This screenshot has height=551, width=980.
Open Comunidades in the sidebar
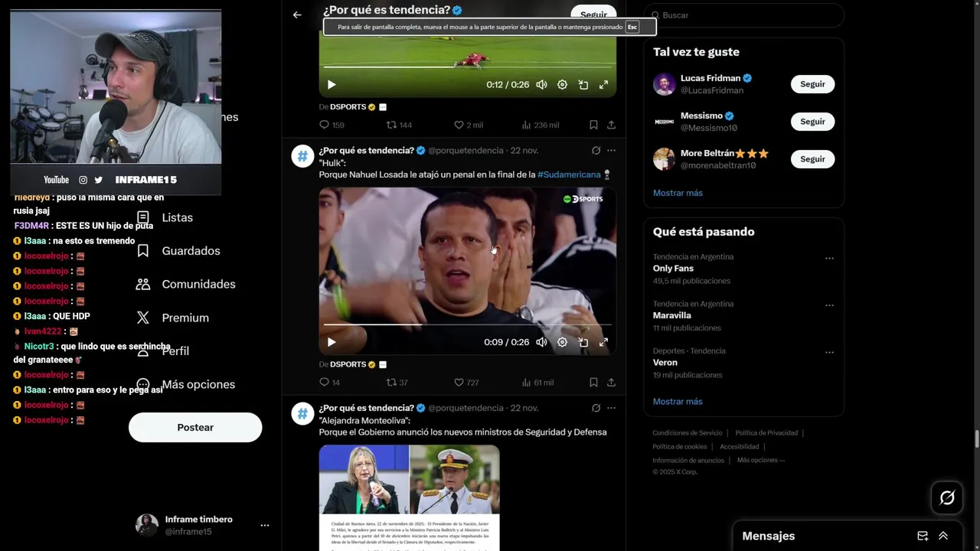[x=185, y=284]
